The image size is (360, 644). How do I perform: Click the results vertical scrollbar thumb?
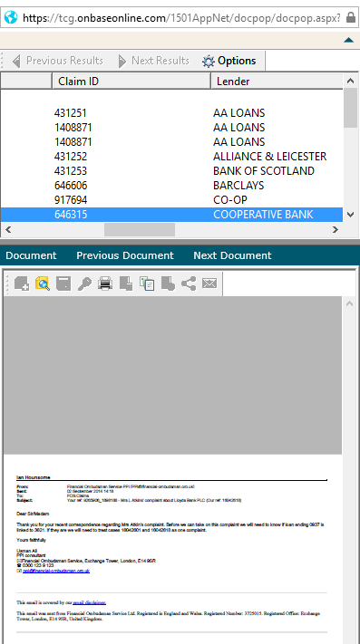tap(351, 108)
